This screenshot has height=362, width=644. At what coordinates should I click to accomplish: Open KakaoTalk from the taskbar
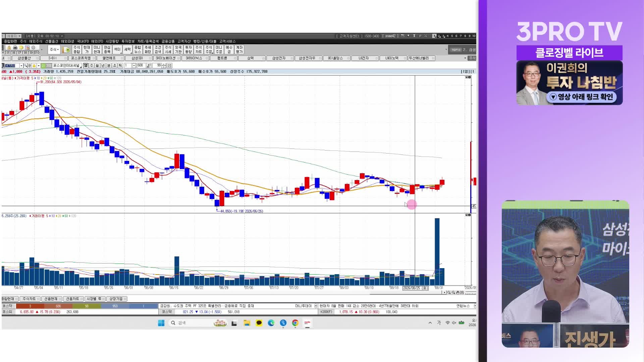coord(259,323)
